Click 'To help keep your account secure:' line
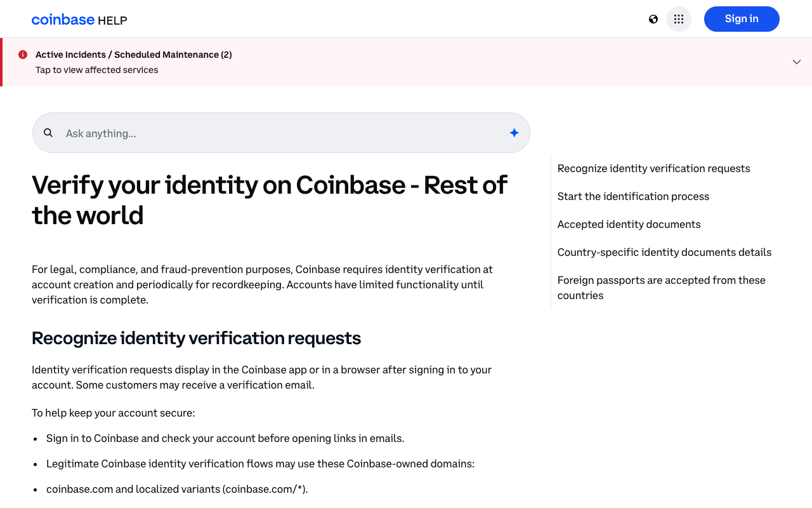The width and height of the screenshot is (812, 508). tap(114, 413)
